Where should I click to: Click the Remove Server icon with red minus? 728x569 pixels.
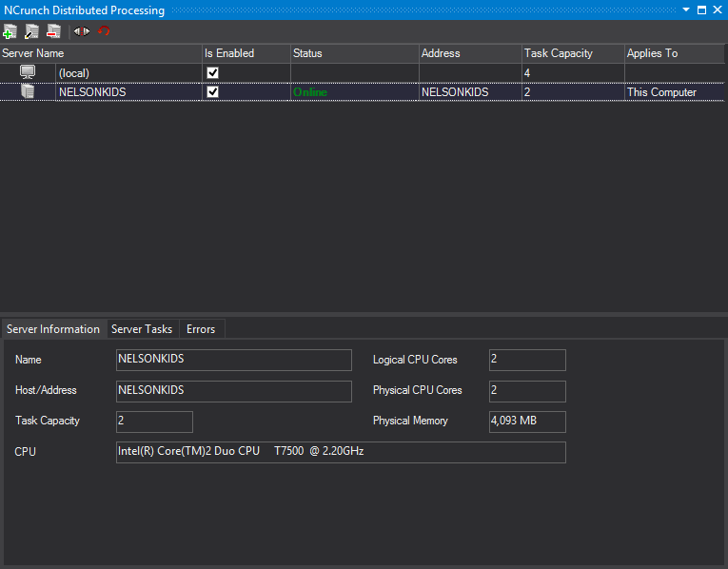coord(53,31)
